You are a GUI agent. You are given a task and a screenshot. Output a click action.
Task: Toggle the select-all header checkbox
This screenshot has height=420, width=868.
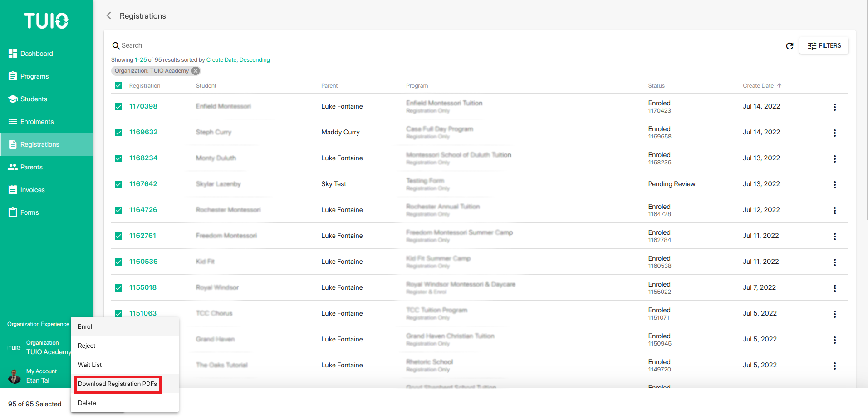118,85
